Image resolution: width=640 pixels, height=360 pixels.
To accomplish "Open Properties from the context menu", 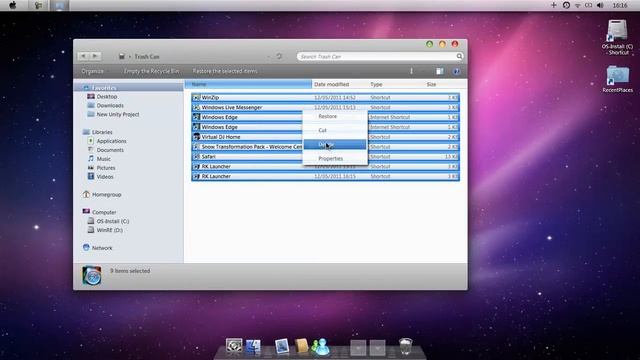I will tap(335, 158).
